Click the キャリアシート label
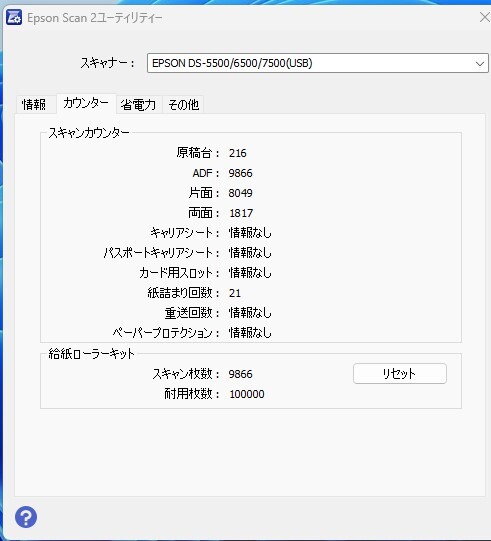 pos(185,233)
